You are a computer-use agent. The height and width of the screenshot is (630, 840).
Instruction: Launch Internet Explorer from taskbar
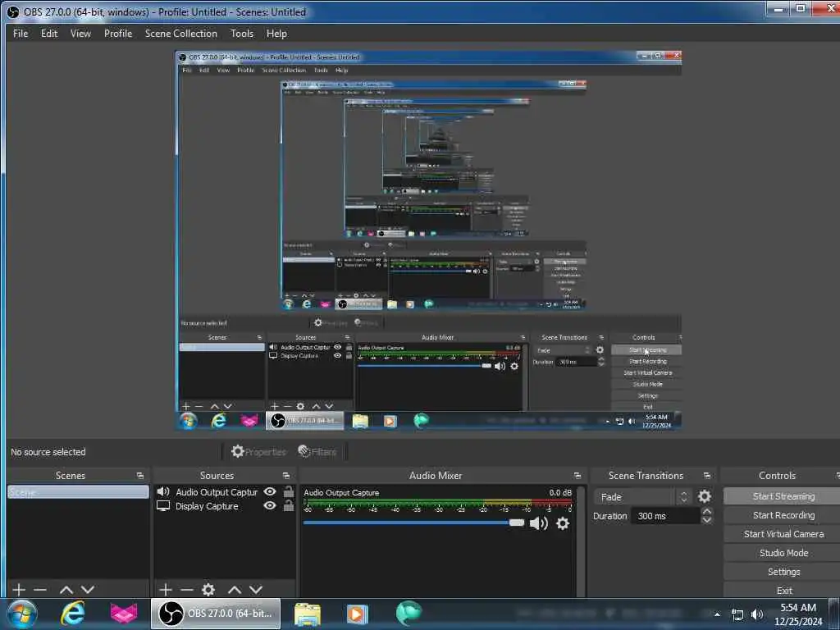point(73,614)
